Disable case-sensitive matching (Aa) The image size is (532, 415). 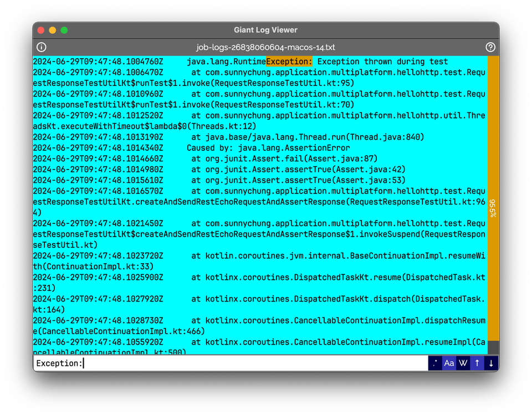[x=449, y=363]
